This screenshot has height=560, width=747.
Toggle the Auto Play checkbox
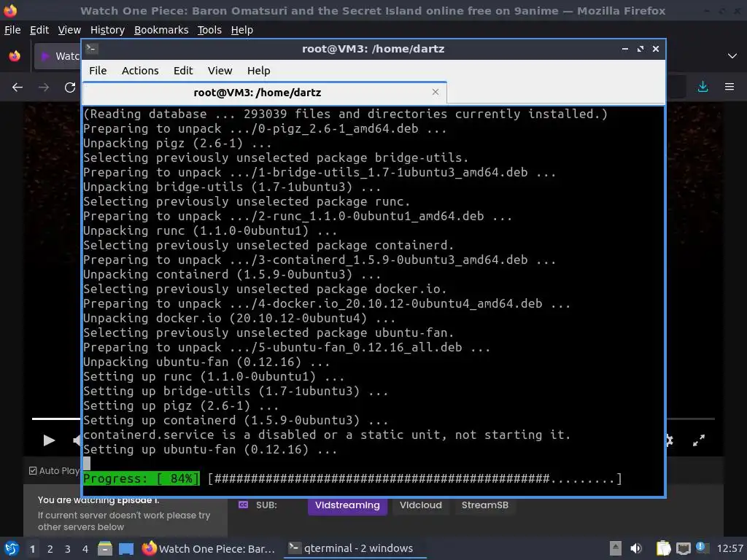coord(33,470)
